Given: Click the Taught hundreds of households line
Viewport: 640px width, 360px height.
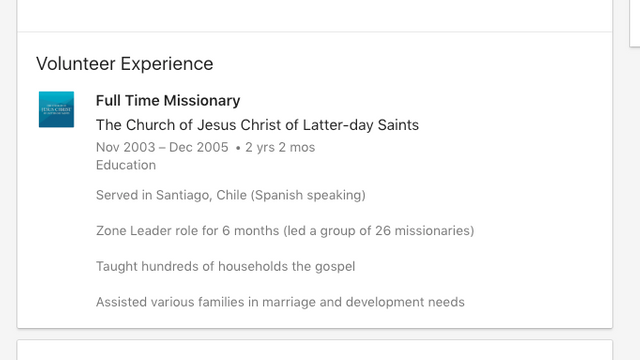Looking at the screenshot, I should pyautogui.click(x=225, y=266).
